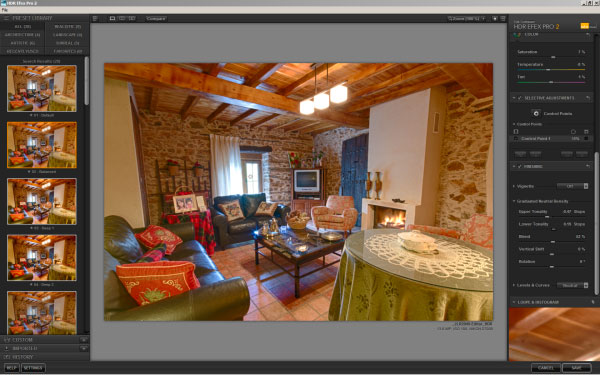
Task: Select the 02 Balanced preset thumbnail
Action: tap(42, 145)
